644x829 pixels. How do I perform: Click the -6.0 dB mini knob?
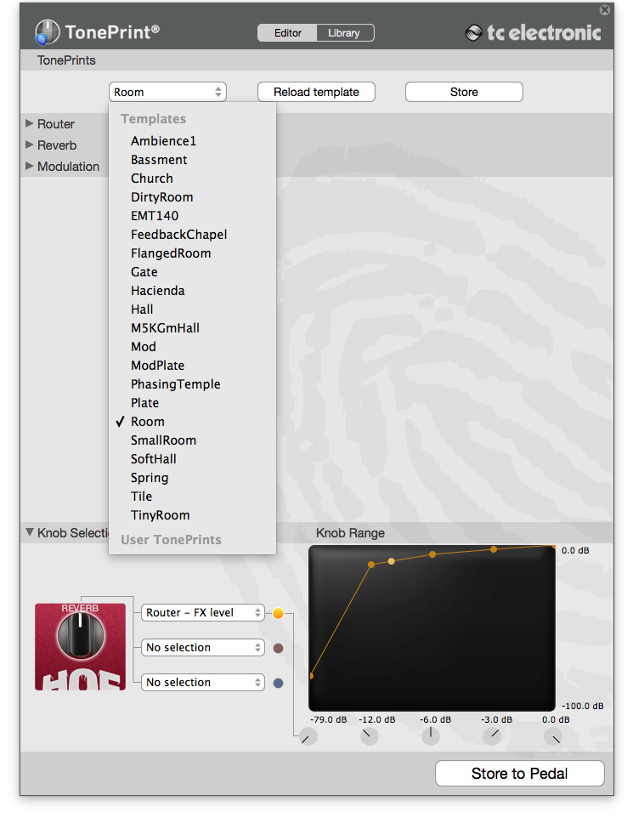pos(430,736)
